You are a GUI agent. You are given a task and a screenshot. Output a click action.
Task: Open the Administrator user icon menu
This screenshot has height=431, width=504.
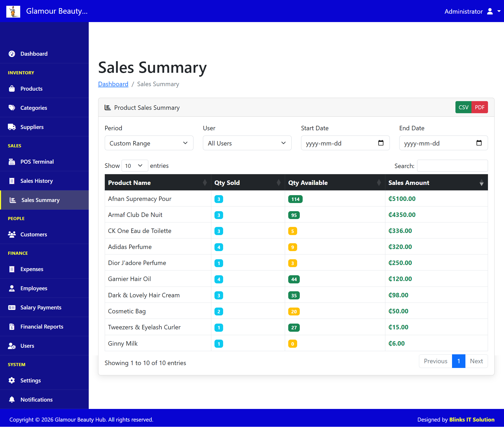click(490, 12)
